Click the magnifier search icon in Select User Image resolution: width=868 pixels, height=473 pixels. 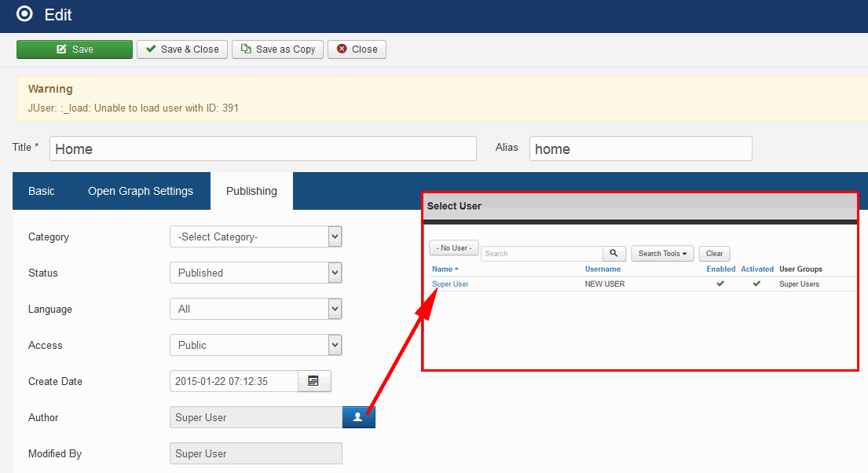point(614,253)
